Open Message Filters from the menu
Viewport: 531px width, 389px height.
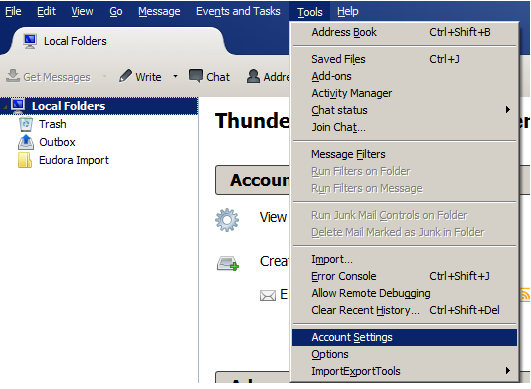pyautogui.click(x=404, y=154)
